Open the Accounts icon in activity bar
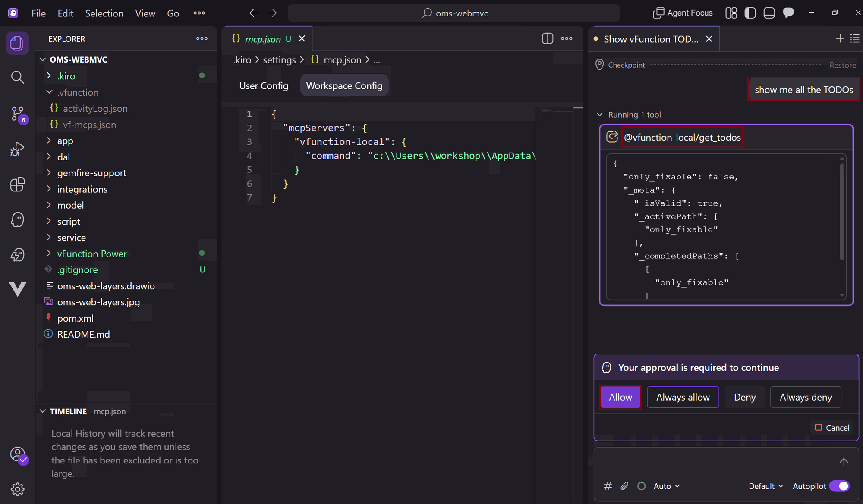863x504 pixels. (x=18, y=454)
